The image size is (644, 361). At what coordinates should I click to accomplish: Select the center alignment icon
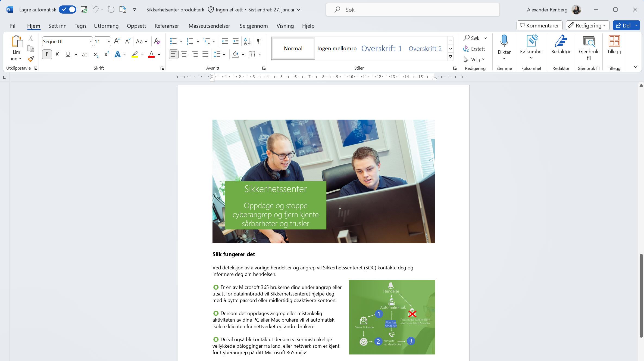click(x=184, y=54)
